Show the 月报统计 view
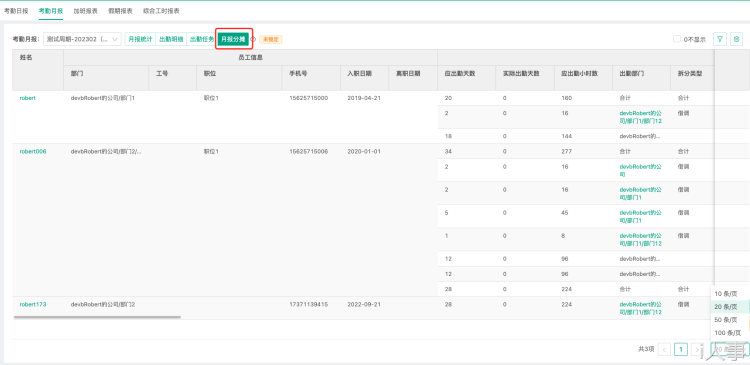This screenshot has width=750, height=365. click(x=140, y=39)
